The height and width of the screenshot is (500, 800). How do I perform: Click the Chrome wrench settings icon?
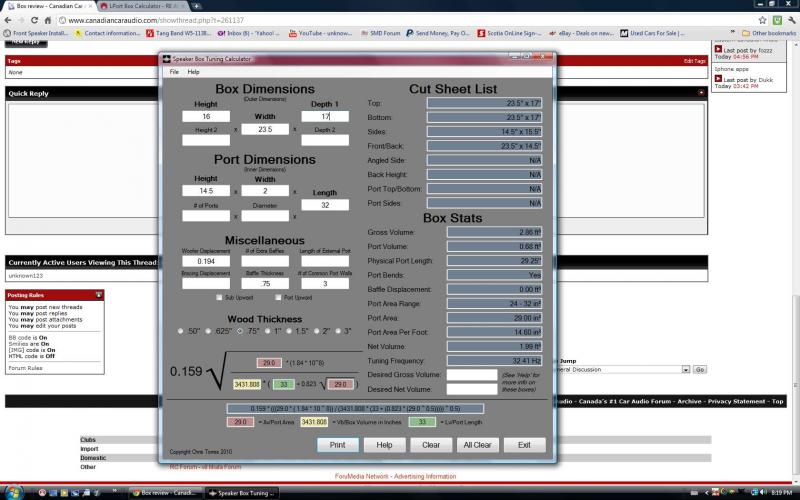[790, 20]
